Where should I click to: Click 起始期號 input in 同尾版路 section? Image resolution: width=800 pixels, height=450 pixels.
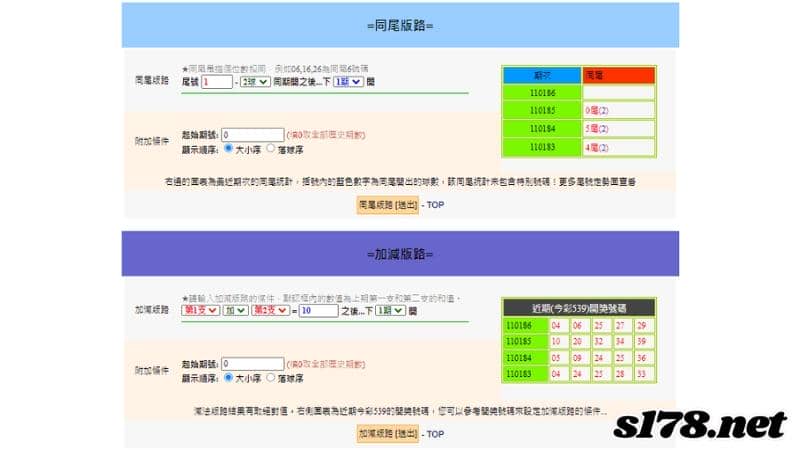pyautogui.click(x=253, y=135)
